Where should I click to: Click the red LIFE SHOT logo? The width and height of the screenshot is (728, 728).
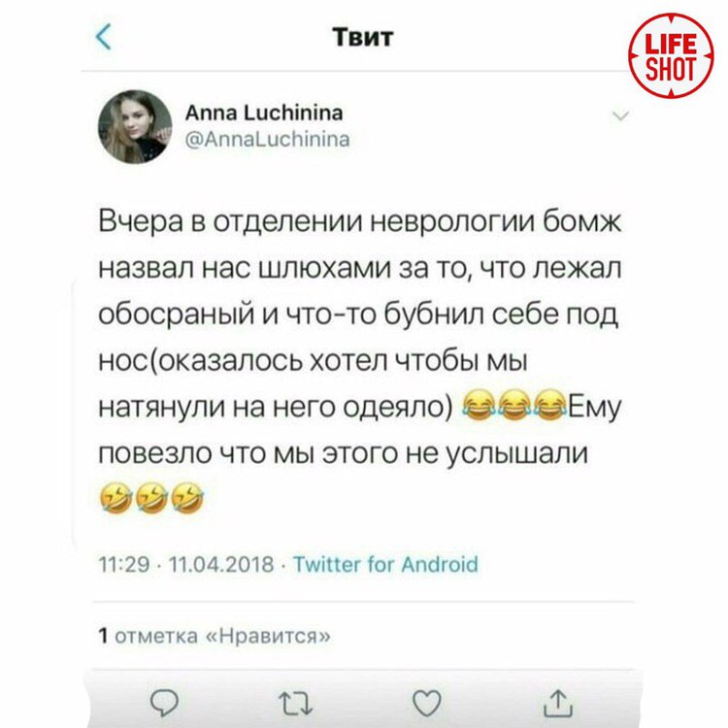pos(671,54)
